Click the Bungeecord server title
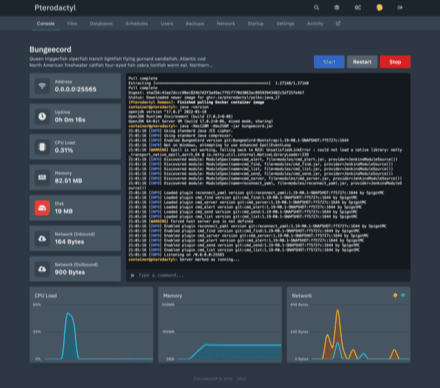Image resolution: width=440 pixels, height=388 pixels. [x=50, y=50]
